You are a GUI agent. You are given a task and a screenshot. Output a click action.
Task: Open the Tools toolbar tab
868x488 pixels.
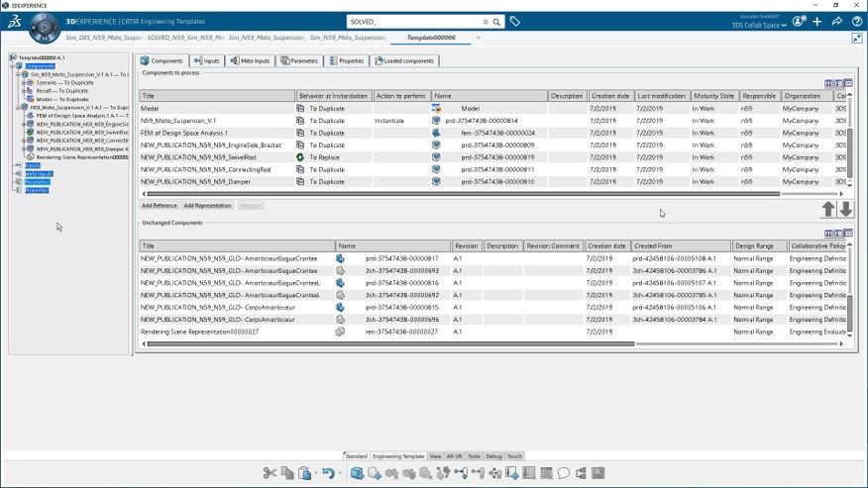coord(474,456)
